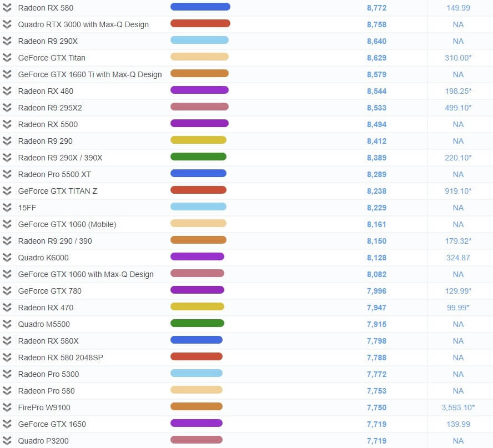Click score 7,996 for GeForce GTX 780

pyautogui.click(x=376, y=291)
